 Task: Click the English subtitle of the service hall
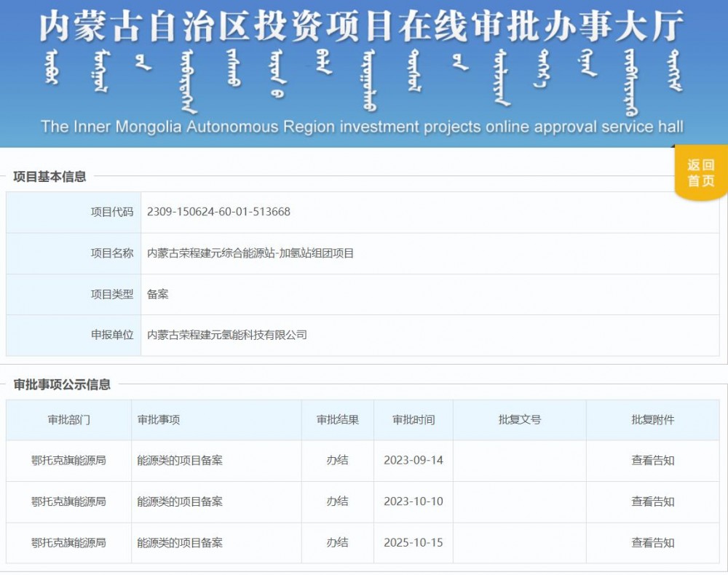(x=364, y=125)
